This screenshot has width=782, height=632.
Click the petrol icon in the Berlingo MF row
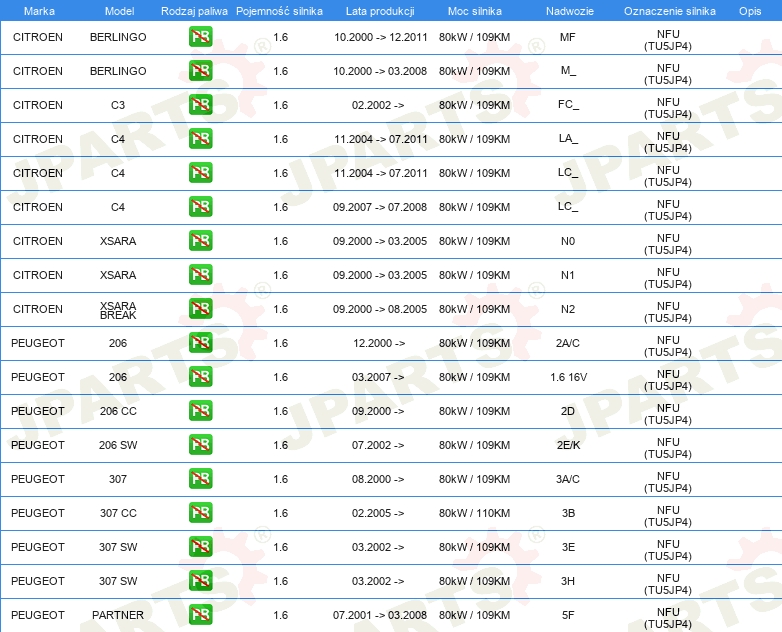[200, 37]
